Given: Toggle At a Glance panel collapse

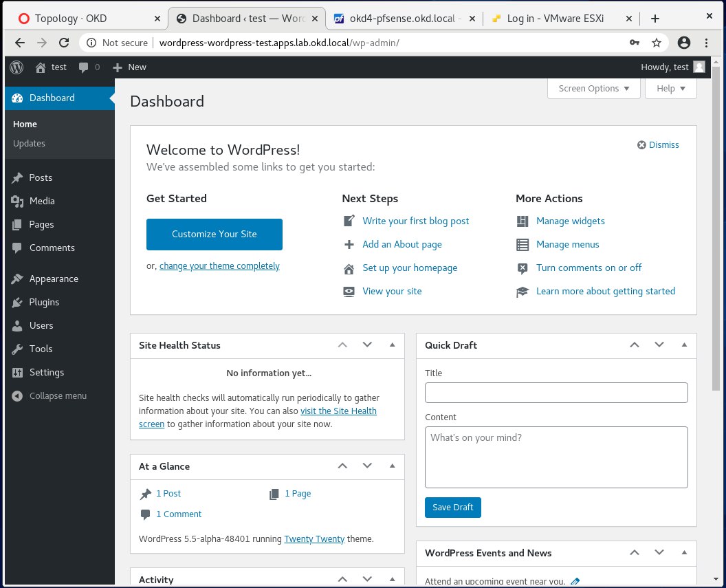Looking at the screenshot, I should click(x=392, y=466).
